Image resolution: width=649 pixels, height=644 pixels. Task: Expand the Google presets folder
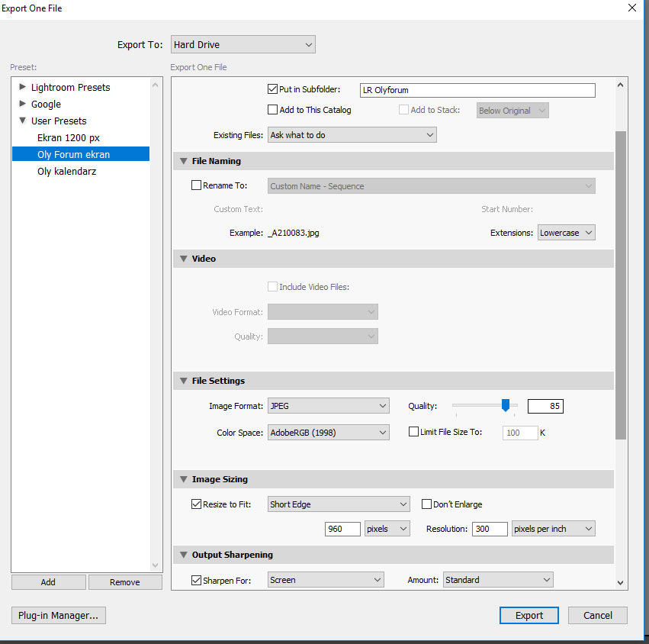point(22,104)
